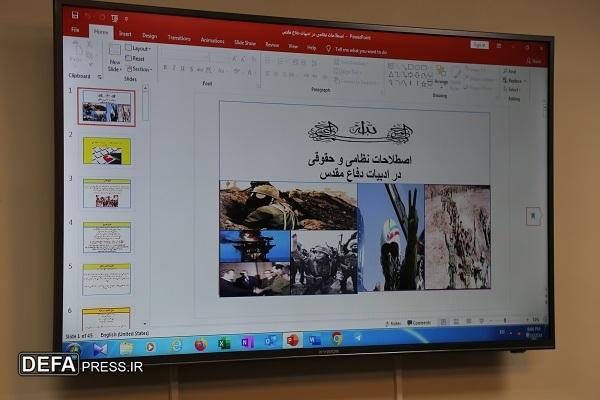The height and width of the screenshot is (400, 600).
Task: Click the New Slide button icon
Action: (x=114, y=51)
